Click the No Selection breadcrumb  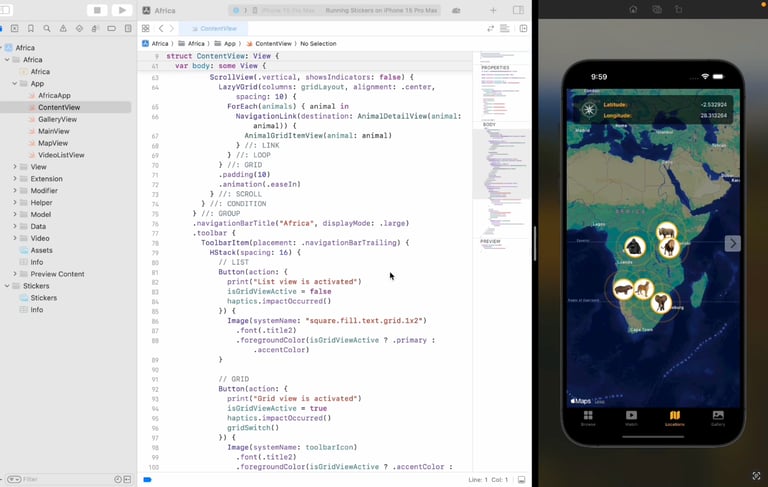tap(318, 44)
